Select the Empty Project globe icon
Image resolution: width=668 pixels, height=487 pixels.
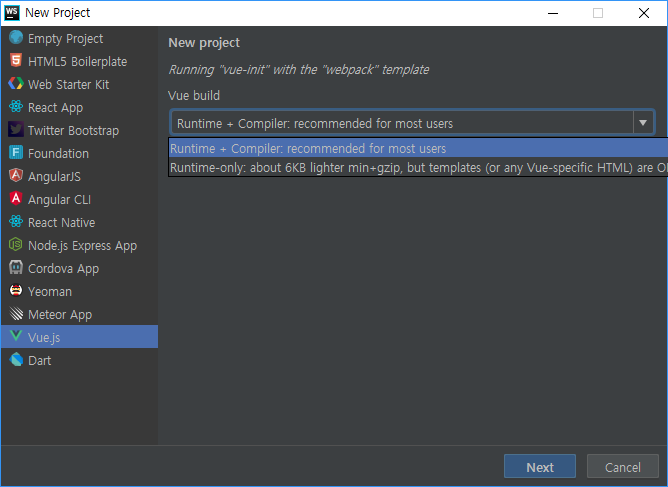click(x=16, y=38)
